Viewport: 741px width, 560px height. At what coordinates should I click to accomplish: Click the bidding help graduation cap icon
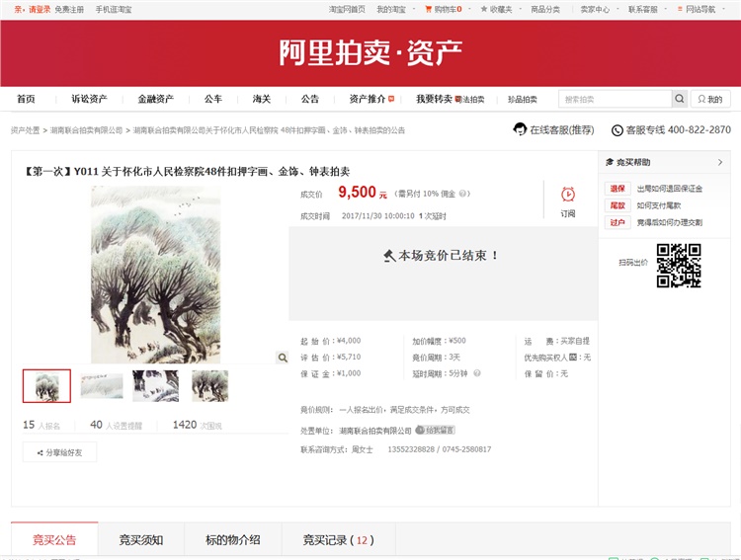point(610,162)
